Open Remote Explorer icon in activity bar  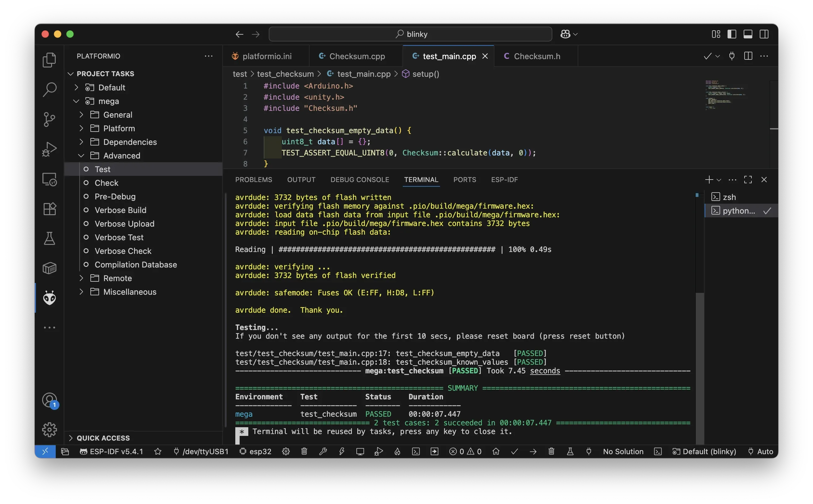tap(49, 179)
